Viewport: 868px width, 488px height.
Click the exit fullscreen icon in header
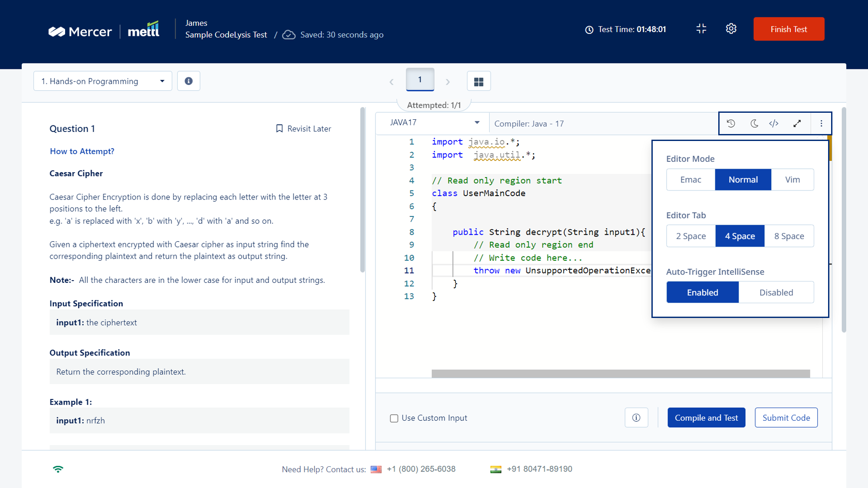[x=701, y=29]
